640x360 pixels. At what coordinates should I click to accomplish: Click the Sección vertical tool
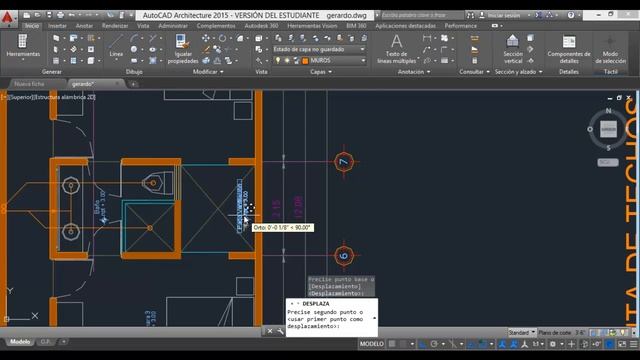click(513, 49)
